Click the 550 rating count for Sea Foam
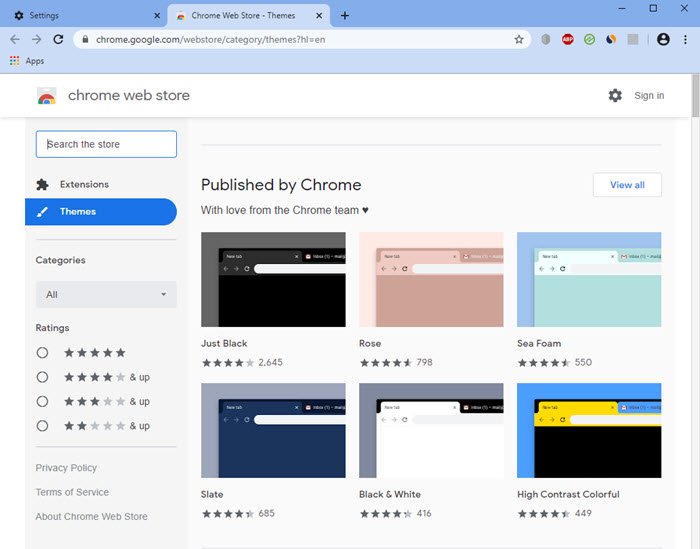The height and width of the screenshot is (549, 700). [x=583, y=362]
